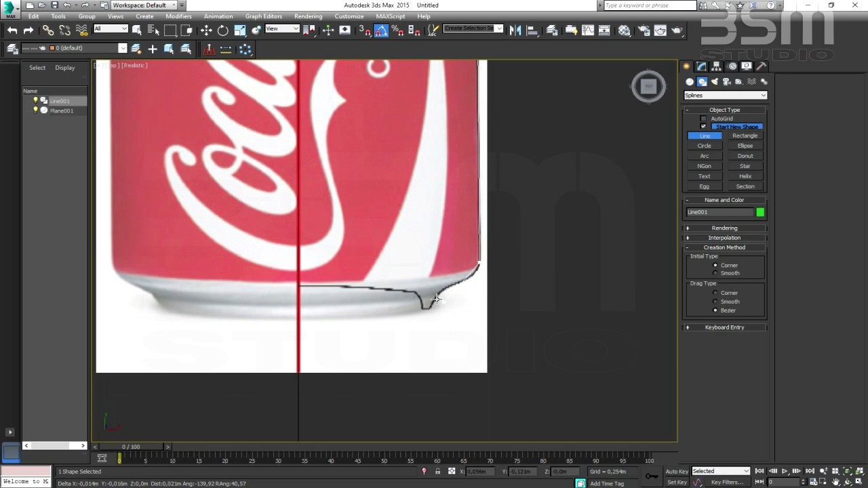Switch to the Hierarchy panel tab
Screen dimensions: 868x488
point(716,66)
